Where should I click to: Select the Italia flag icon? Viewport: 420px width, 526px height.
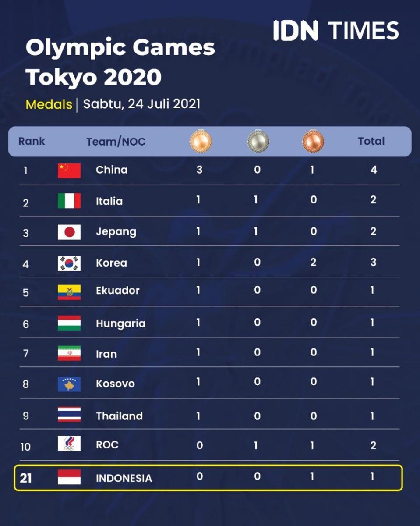[69, 201]
